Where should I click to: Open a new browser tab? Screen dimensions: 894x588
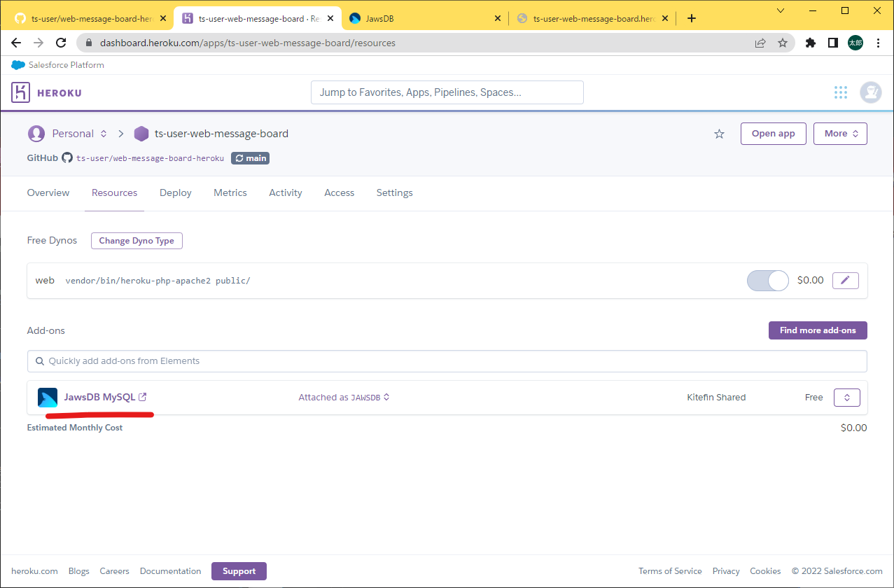click(x=692, y=18)
